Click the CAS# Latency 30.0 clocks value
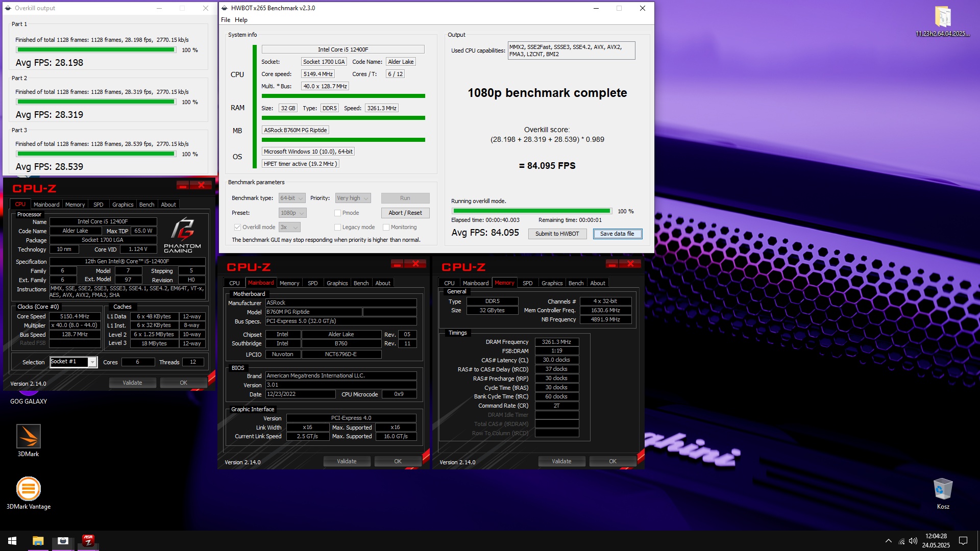 tap(556, 360)
